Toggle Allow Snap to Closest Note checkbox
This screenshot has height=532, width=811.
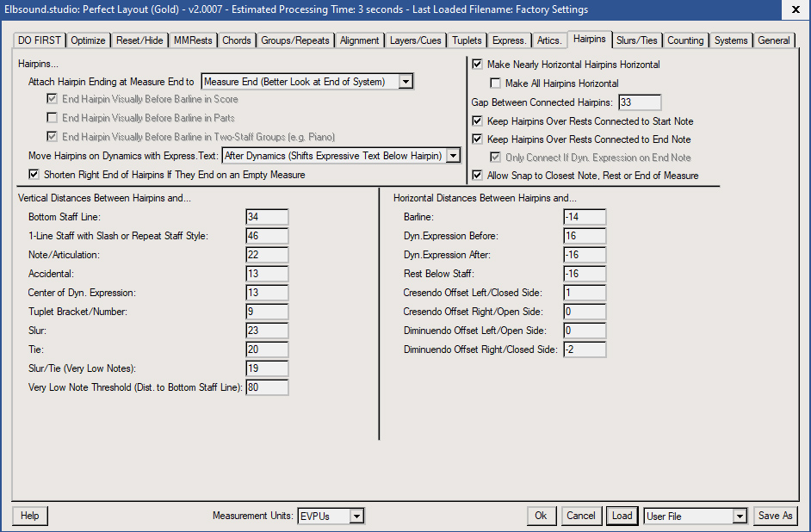[x=478, y=176]
